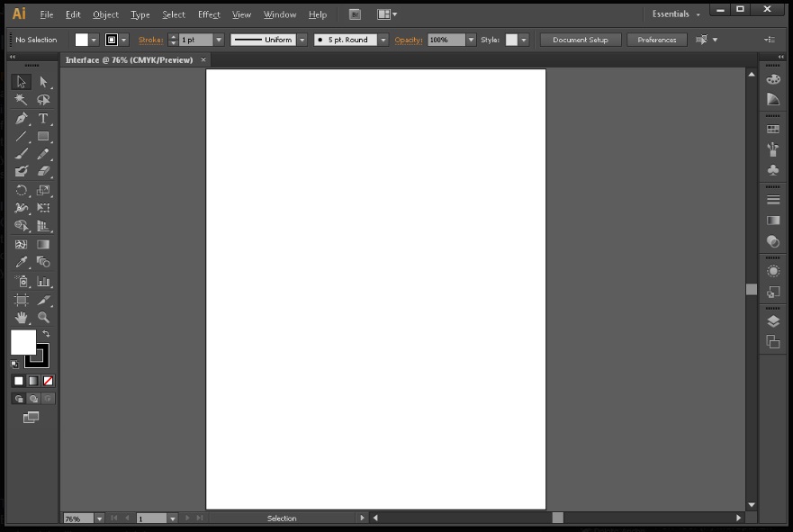Select the Zoom tool
The width and height of the screenshot is (793, 532).
tap(43, 319)
